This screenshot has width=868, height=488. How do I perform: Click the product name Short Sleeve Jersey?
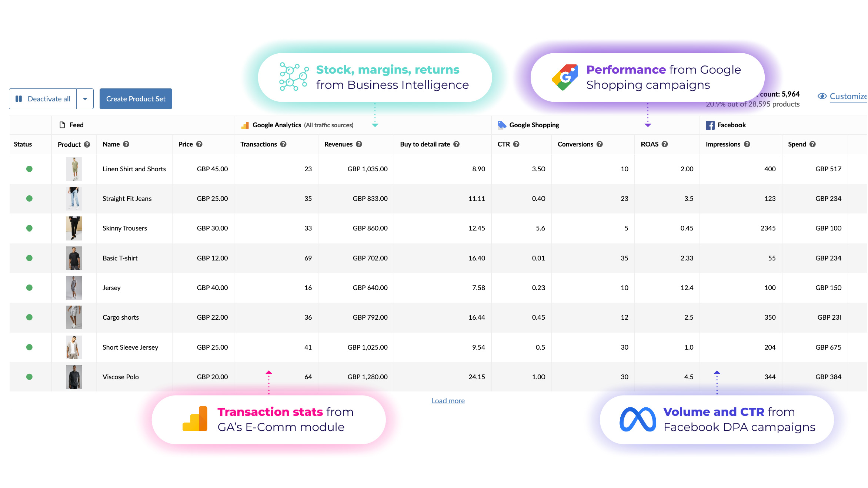(130, 347)
